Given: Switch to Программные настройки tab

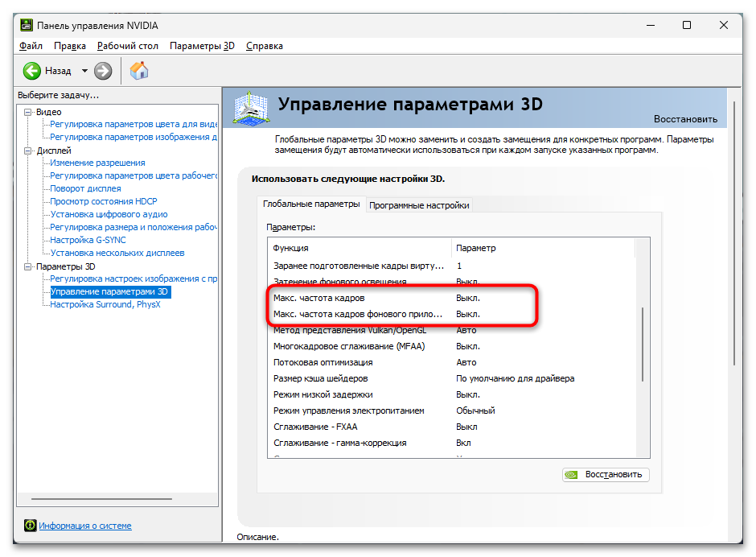Looking at the screenshot, I should 419,205.
